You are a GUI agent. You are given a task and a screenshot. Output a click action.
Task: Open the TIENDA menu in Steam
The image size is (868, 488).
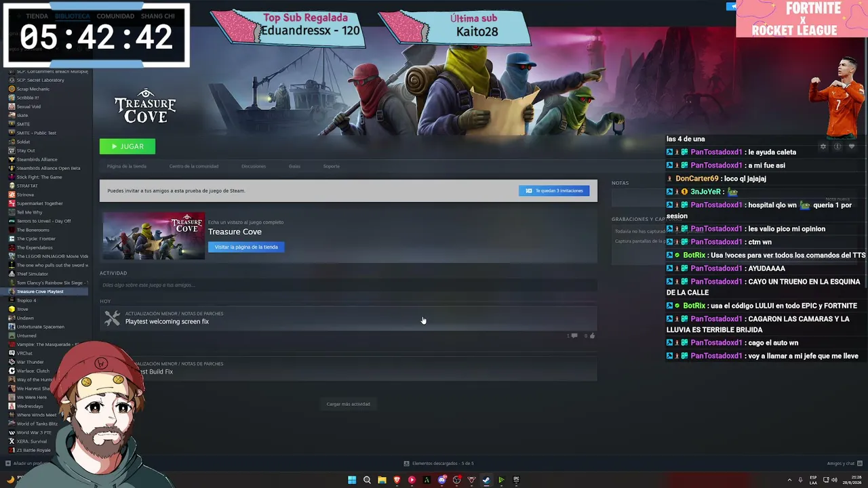(x=37, y=16)
